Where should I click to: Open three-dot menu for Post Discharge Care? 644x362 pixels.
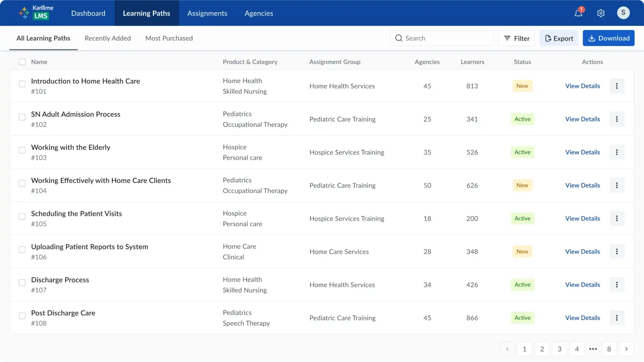[616, 318]
